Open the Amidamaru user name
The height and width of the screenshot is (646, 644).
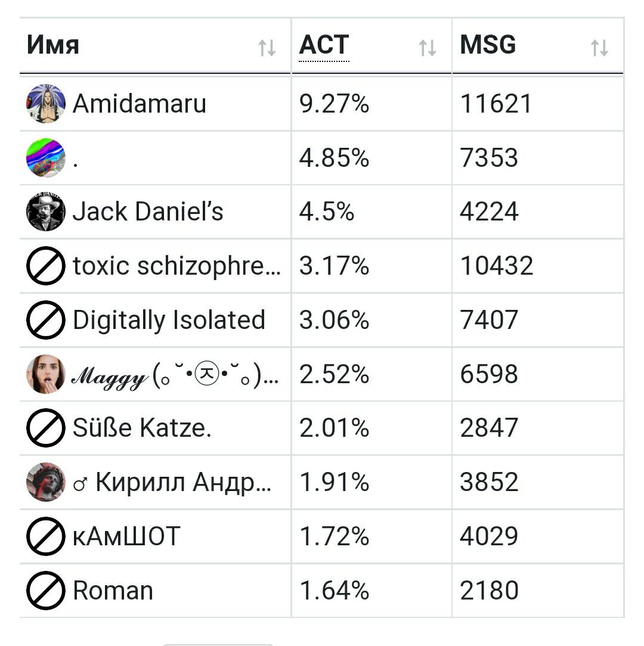tap(140, 104)
